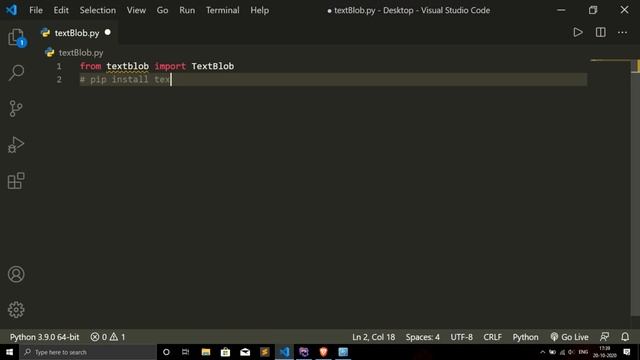Image resolution: width=640 pixels, height=360 pixels.
Task: Click line number 1 in the gutter
Action: (x=59, y=66)
